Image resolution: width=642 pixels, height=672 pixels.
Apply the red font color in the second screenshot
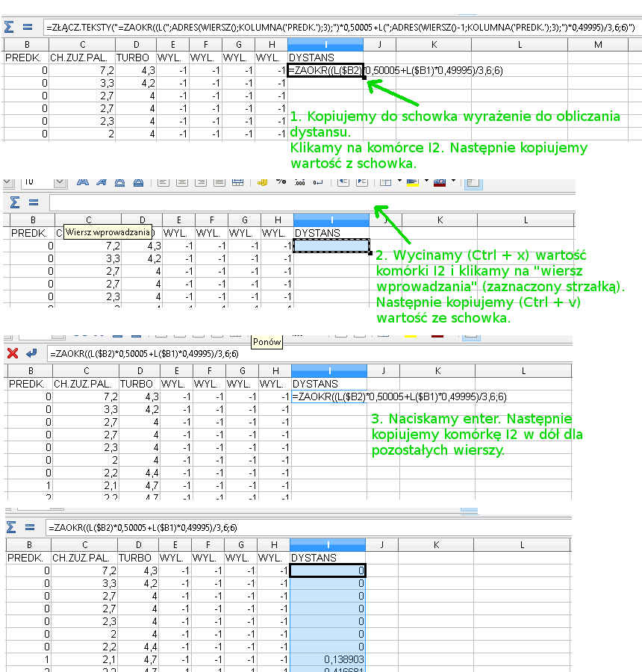tap(440, 182)
